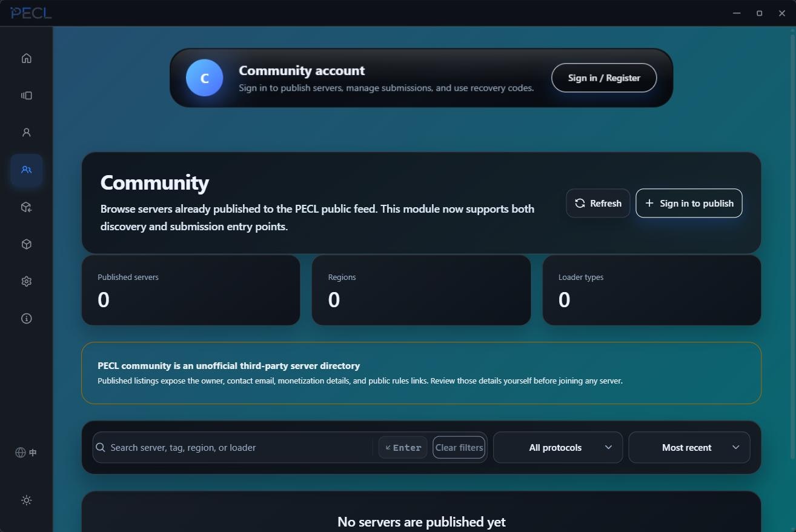
Task: Click Sign in to publish button
Action: (689, 203)
